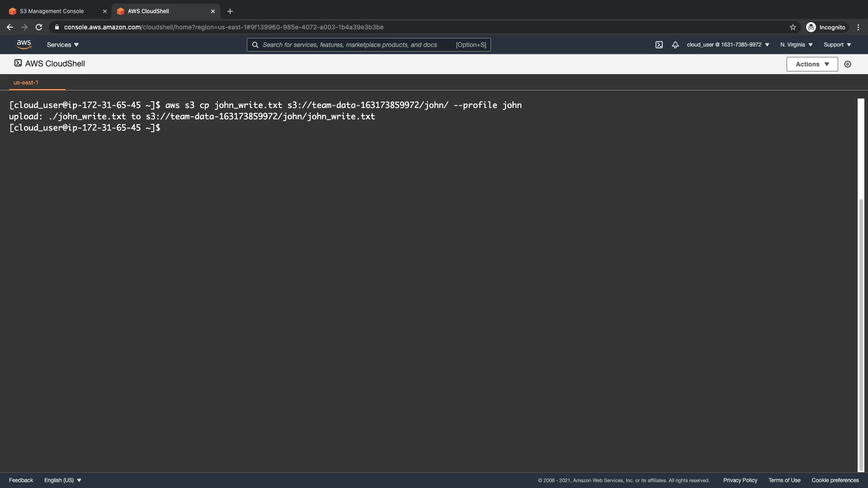
Task: Expand the N. Virginia region selector
Action: (x=796, y=45)
